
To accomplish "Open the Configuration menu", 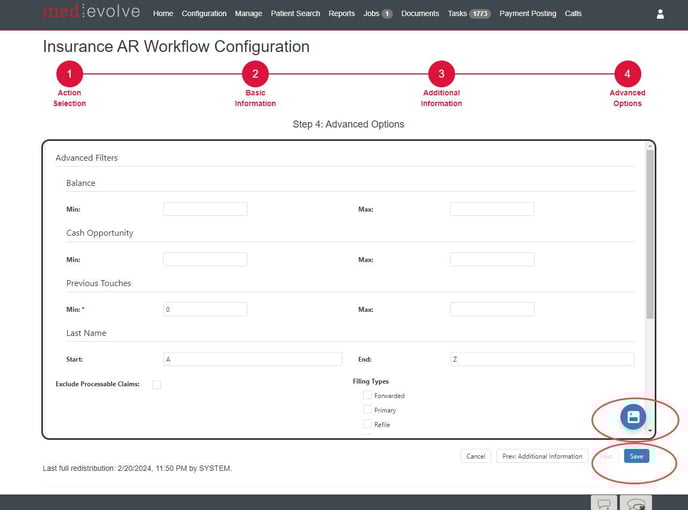I will [x=204, y=14].
